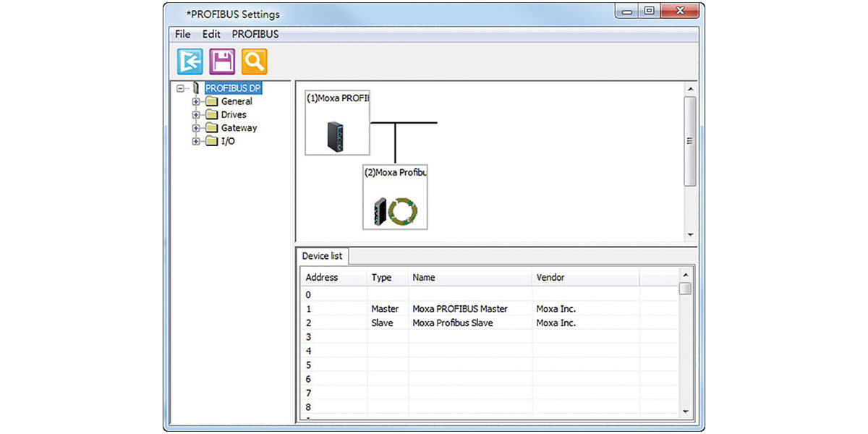868x434 pixels.
Task: Select address 1 cell in device list
Action: 334,309
